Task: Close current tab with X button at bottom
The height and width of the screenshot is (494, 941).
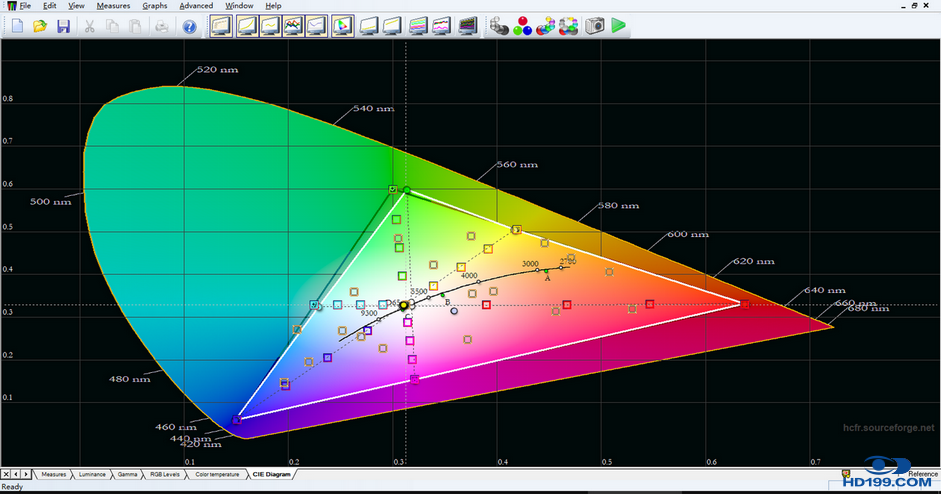Action: [6, 474]
